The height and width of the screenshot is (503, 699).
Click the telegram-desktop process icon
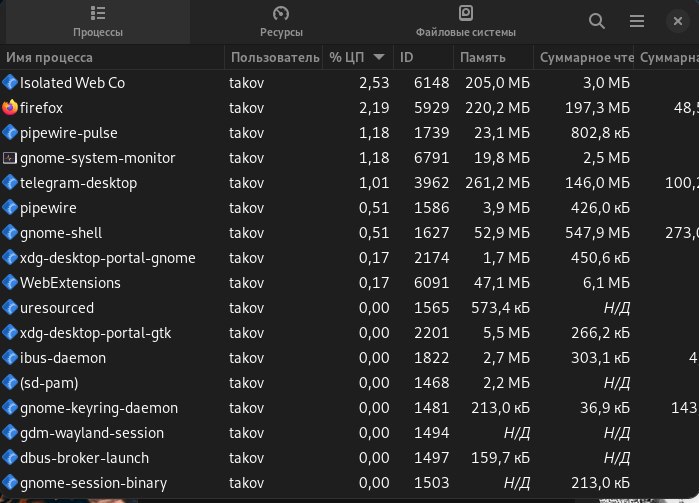10,183
